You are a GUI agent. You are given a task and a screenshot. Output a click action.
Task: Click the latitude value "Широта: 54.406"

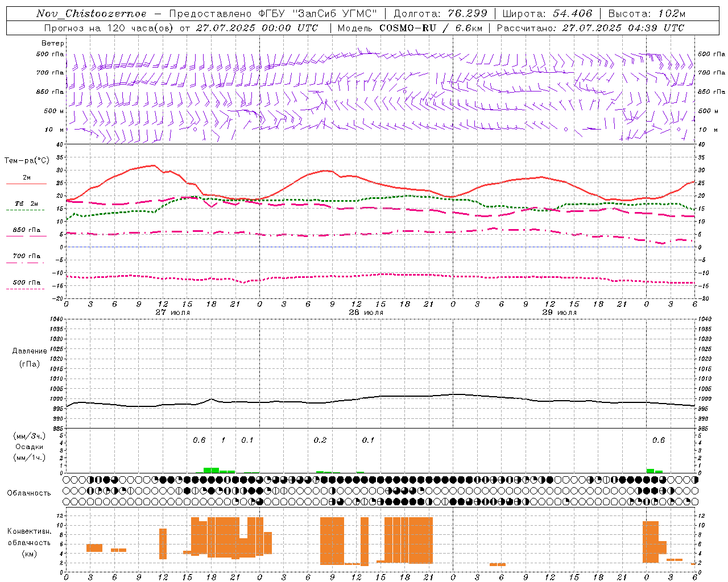pyautogui.click(x=547, y=14)
